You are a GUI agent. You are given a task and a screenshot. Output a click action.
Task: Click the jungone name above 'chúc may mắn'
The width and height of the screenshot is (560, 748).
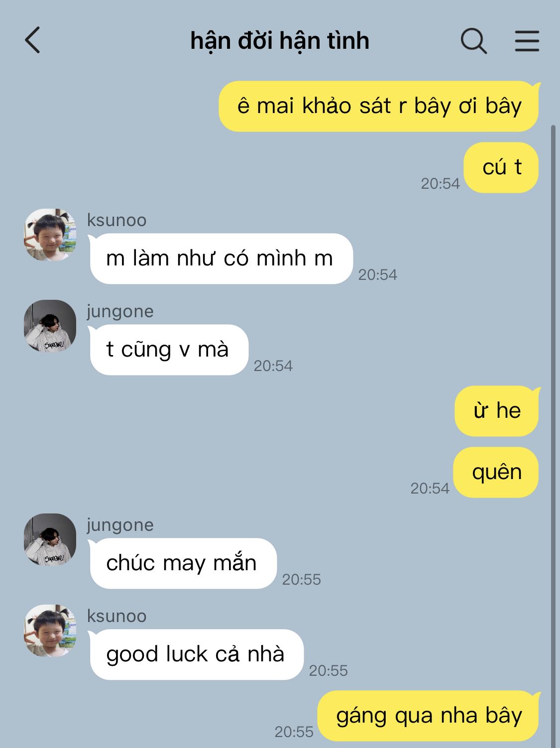[120, 525]
